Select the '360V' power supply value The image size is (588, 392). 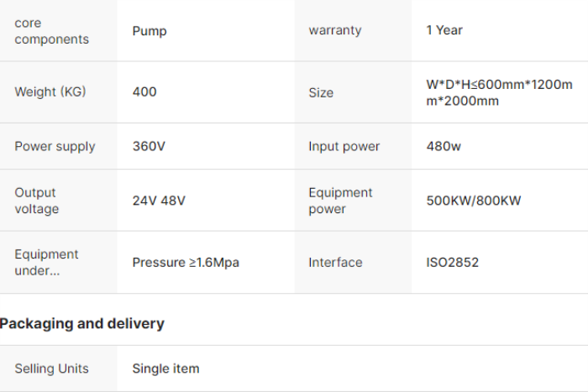pos(149,146)
